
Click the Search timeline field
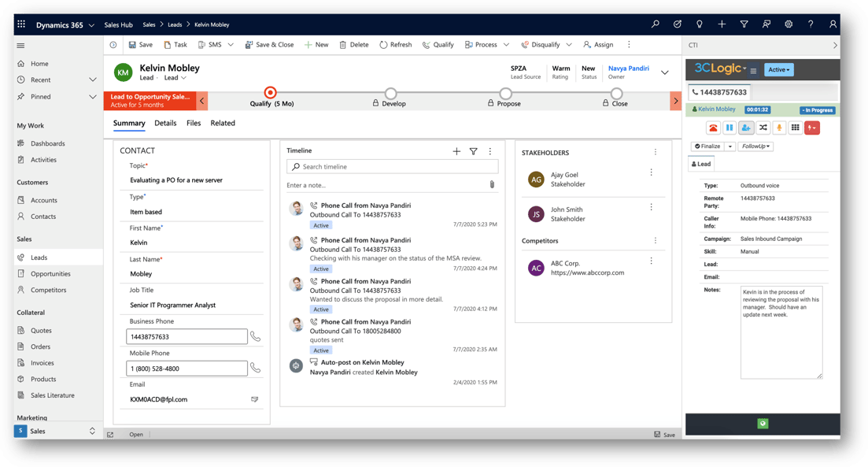pos(393,167)
